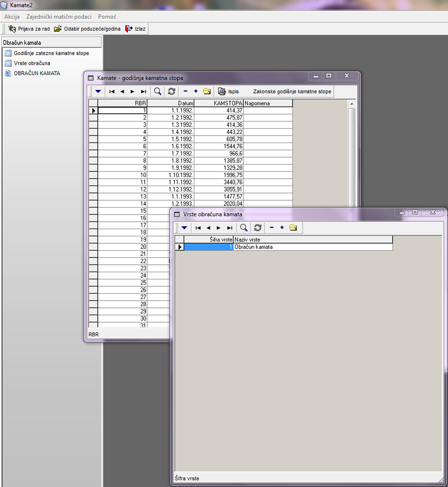Viewport: 448px width, 487px height.
Task: Minimize the Vrste obračuna kamata window
Action: pos(402,212)
